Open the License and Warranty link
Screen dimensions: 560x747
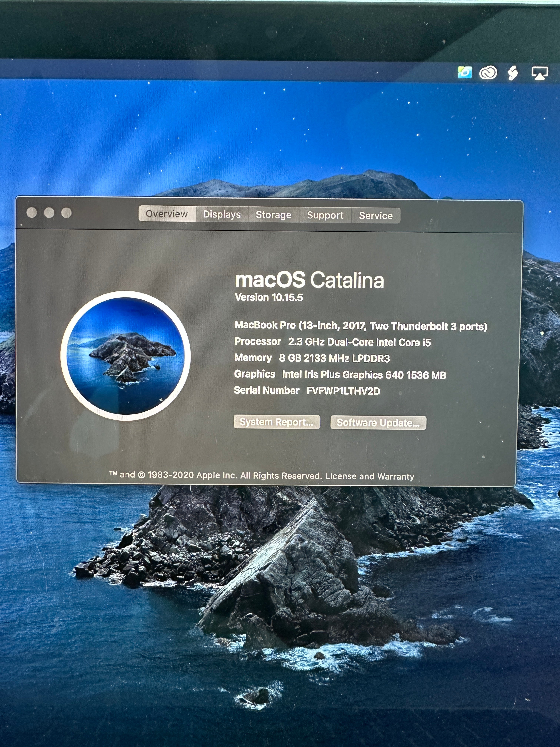[x=370, y=476]
